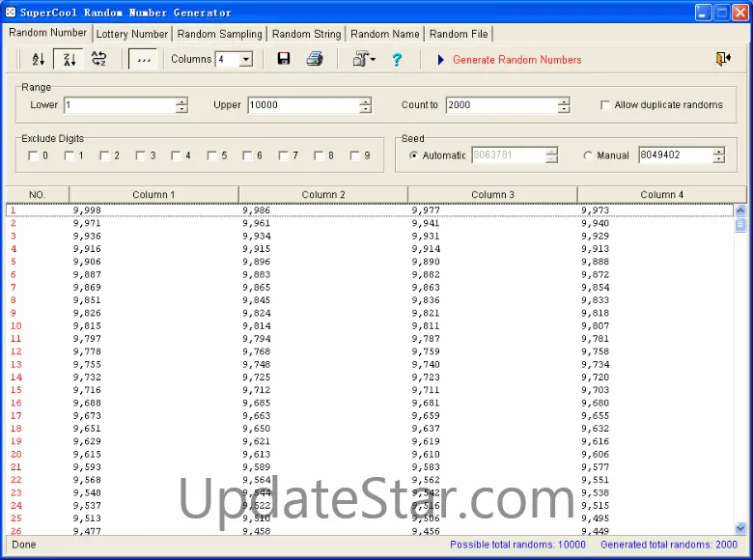Click the Column 3 header
Image resolution: width=753 pixels, height=560 pixels.
coord(492,194)
